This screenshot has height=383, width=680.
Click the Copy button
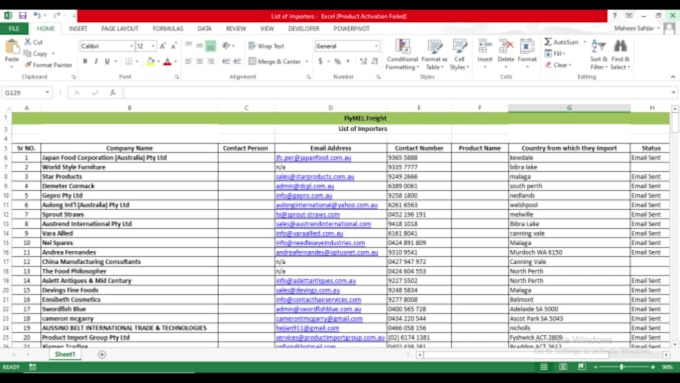pos(36,53)
